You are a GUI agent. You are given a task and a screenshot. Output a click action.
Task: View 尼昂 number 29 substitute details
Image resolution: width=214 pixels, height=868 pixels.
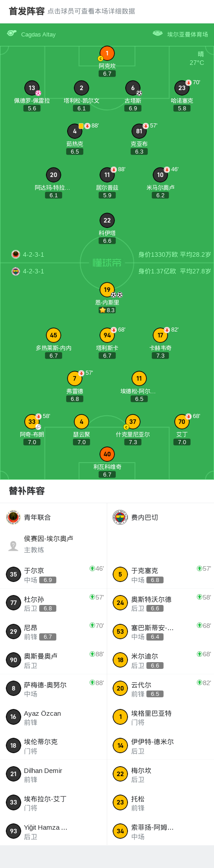(54, 632)
